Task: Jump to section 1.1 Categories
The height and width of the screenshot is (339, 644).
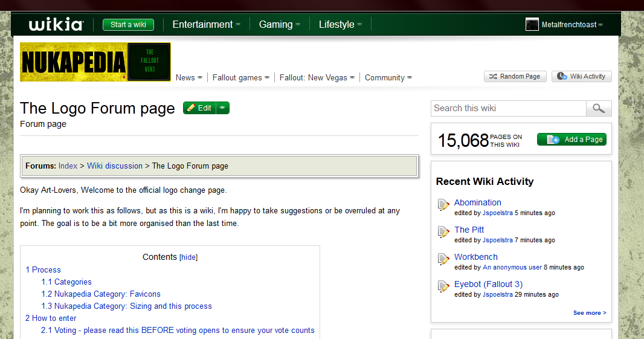Action: (x=66, y=282)
